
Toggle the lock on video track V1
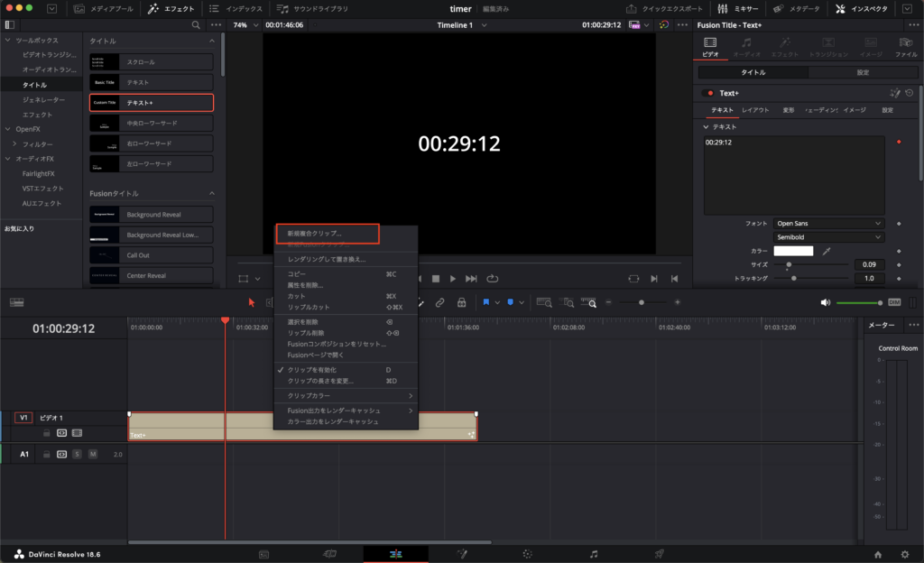tap(46, 433)
